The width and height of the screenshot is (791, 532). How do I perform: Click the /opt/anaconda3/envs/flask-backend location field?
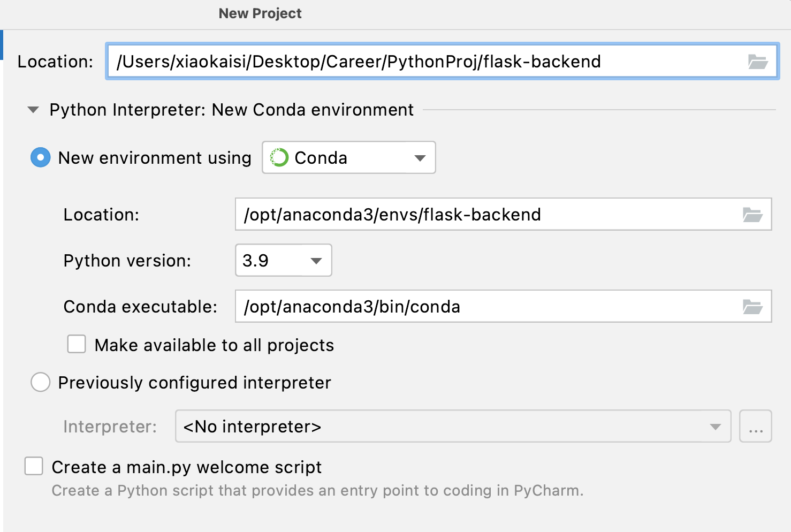point(482,215)
